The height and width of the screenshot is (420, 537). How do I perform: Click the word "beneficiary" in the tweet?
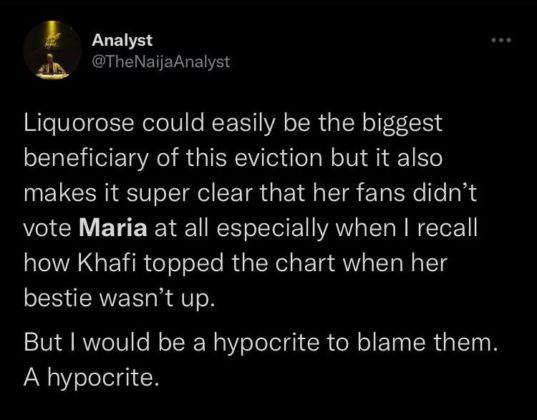click(x=86, y=158)
